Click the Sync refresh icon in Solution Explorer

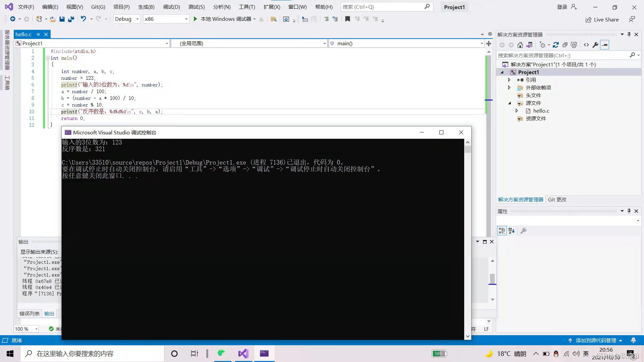556,45
